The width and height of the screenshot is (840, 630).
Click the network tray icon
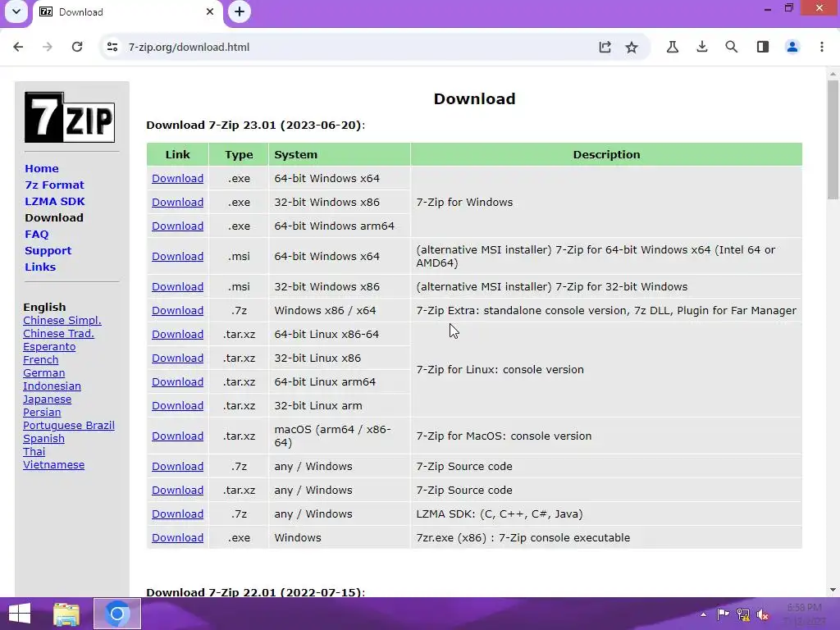click(743, 614)
